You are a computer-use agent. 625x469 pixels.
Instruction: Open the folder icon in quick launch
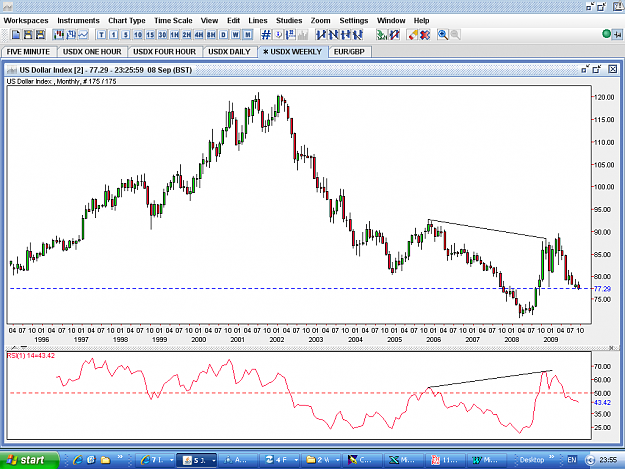pos(105,460)
